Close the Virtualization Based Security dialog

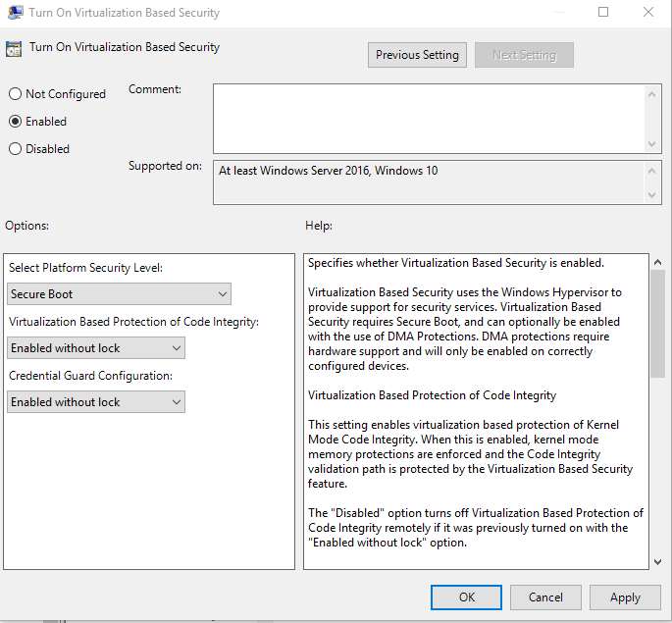click(648, 13)
